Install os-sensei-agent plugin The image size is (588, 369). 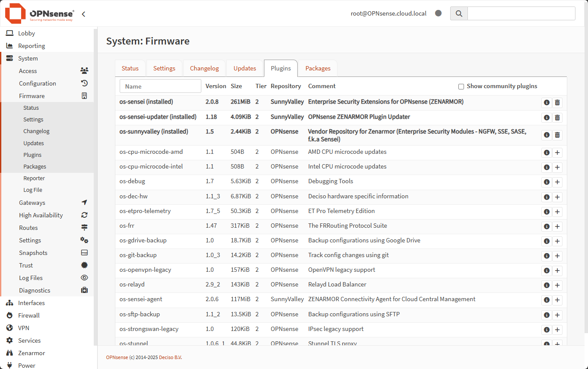pos(557,300)
